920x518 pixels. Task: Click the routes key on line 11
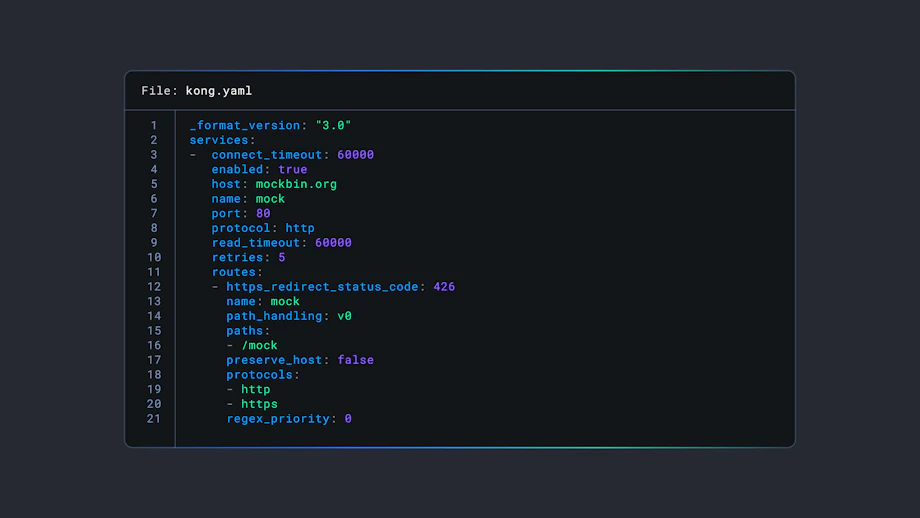234,272
